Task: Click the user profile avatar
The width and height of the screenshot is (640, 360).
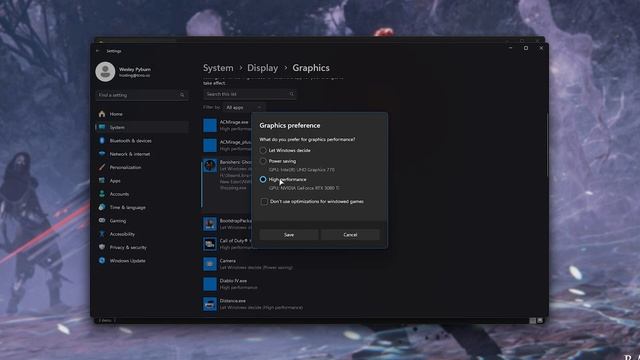Action: [x=105, y=72]
